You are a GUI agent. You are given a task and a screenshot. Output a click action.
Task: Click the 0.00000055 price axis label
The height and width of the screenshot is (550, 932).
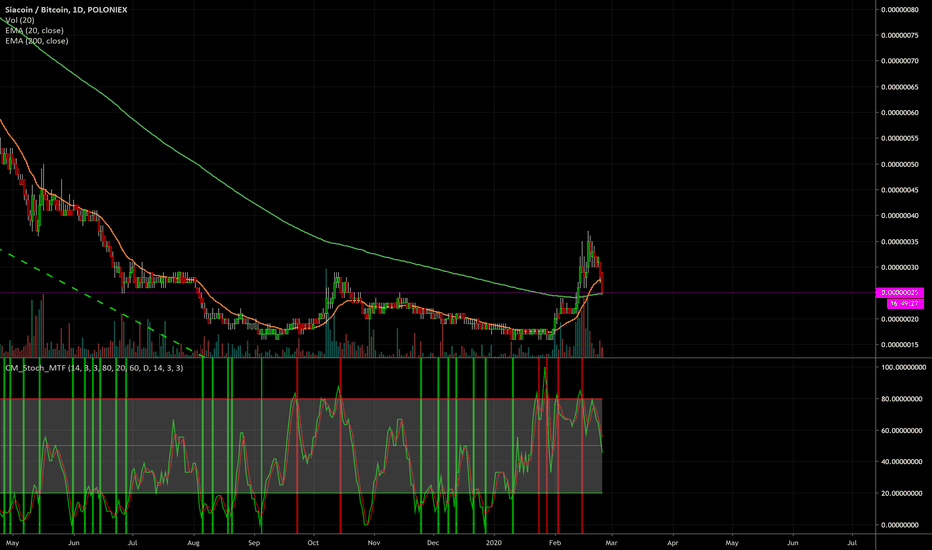click(899, 139)
